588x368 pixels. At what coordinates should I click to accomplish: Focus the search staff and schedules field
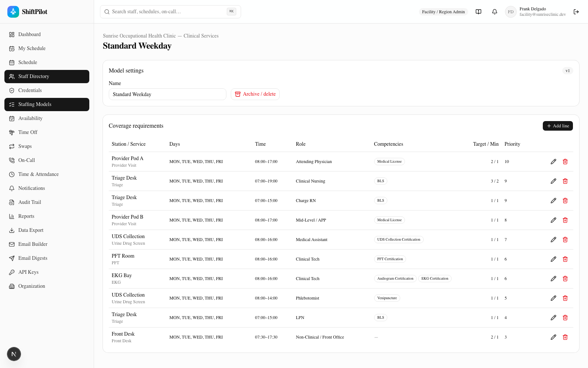171,12
